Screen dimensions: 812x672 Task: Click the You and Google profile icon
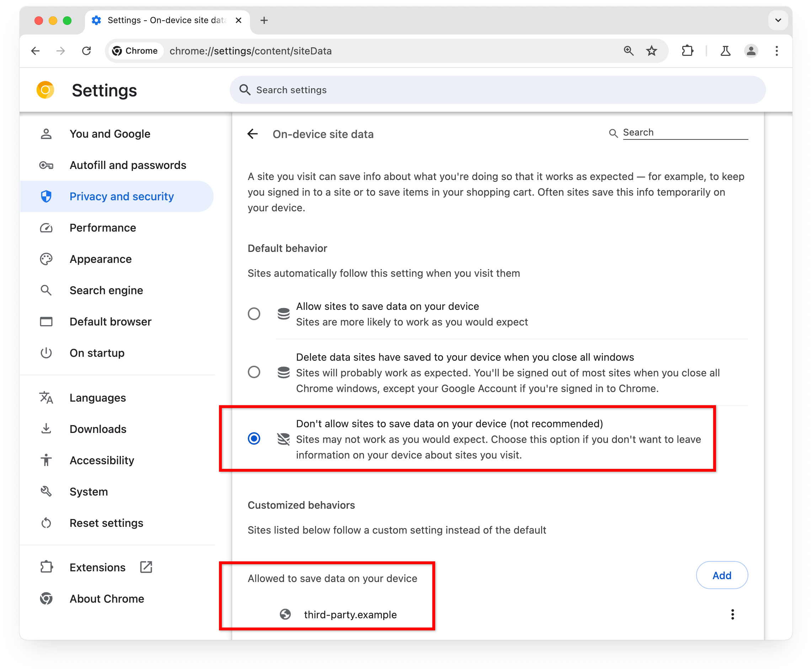(47, 134)
